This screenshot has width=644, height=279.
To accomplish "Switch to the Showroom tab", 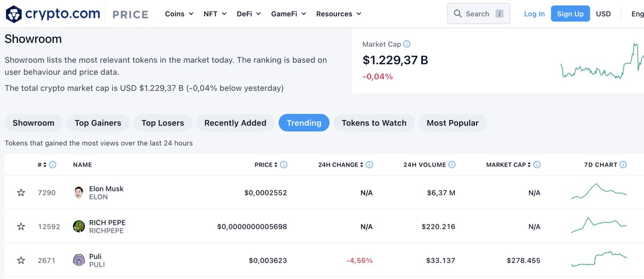I will (33, 123).
